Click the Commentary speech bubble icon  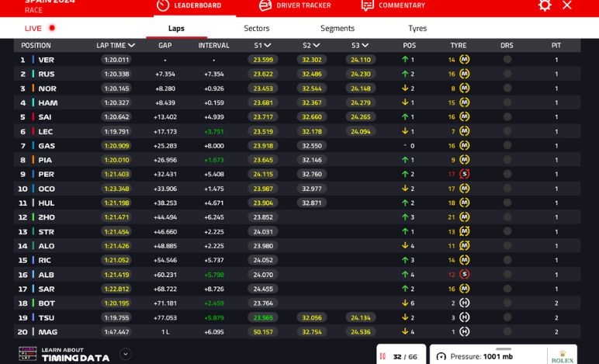click(367, 5)
